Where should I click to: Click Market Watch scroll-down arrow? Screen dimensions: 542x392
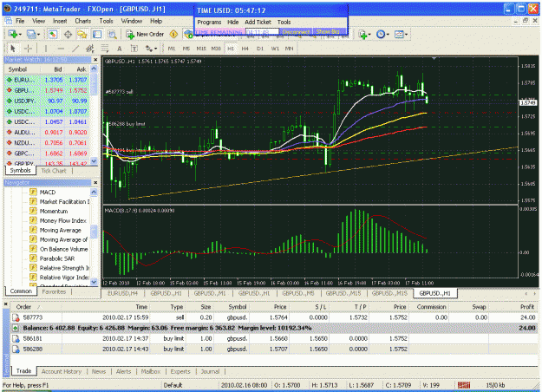pos(94,160)
